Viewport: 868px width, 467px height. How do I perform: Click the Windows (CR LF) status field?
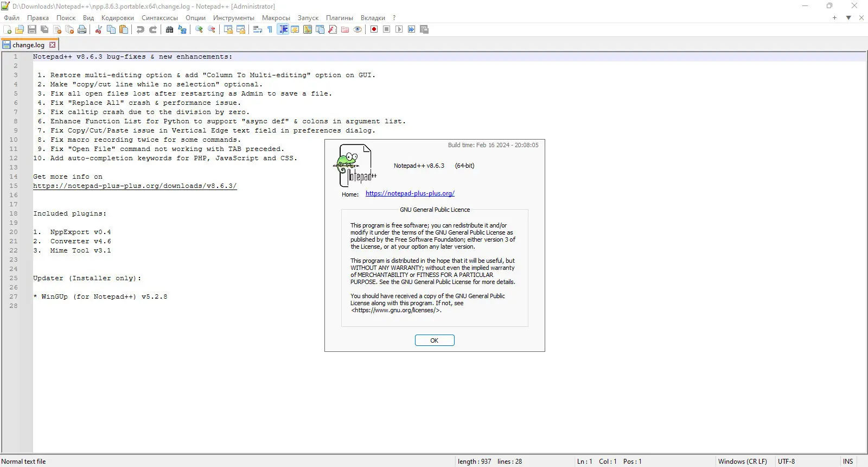[743, 462]
